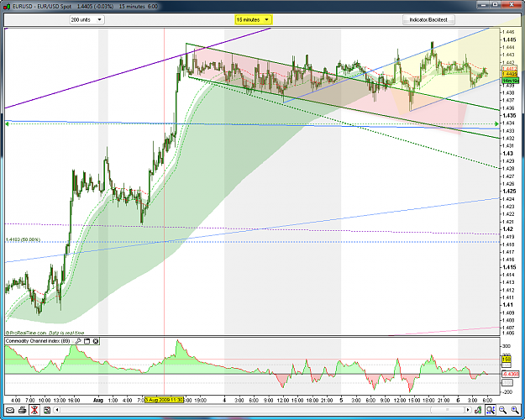The image size is (525, 420).
Task: Click the 1.4192 (50.00%) Fibonacci label
Action: coord(23,239)
